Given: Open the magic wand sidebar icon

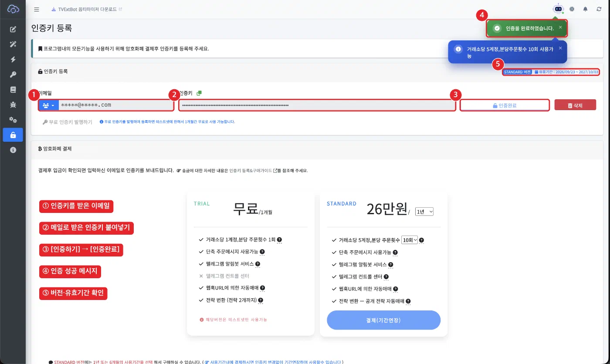Looking at the screenshot, I should coord(13,44).
